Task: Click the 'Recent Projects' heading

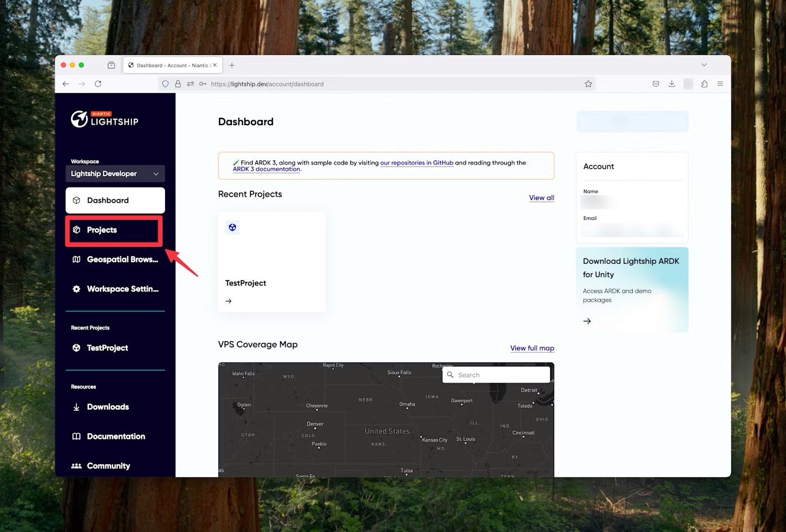Action: tap(250, 194)
